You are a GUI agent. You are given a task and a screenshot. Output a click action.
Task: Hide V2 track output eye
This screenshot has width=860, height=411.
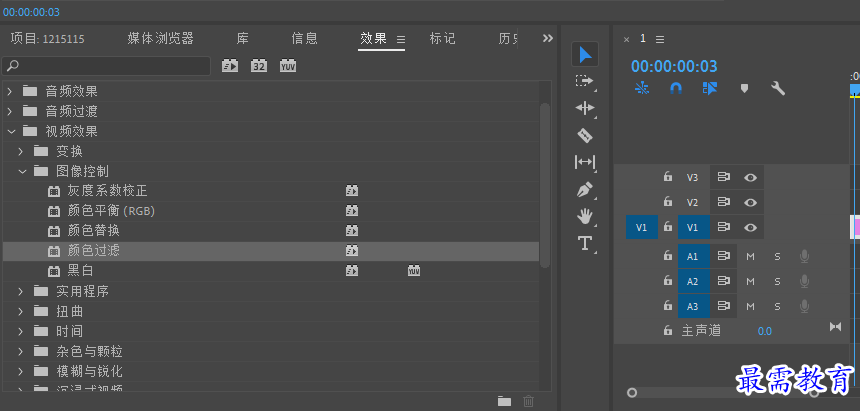click(x=750, y=202)
